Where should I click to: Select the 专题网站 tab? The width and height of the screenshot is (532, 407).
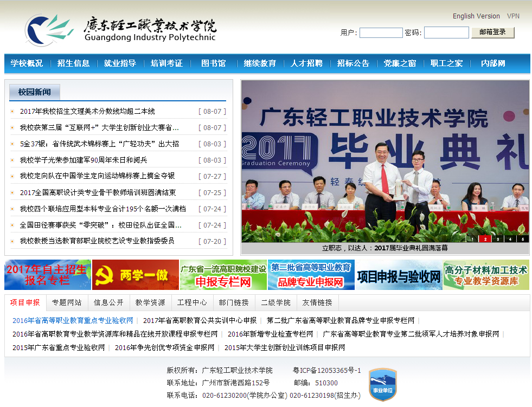tap(67, 302)
